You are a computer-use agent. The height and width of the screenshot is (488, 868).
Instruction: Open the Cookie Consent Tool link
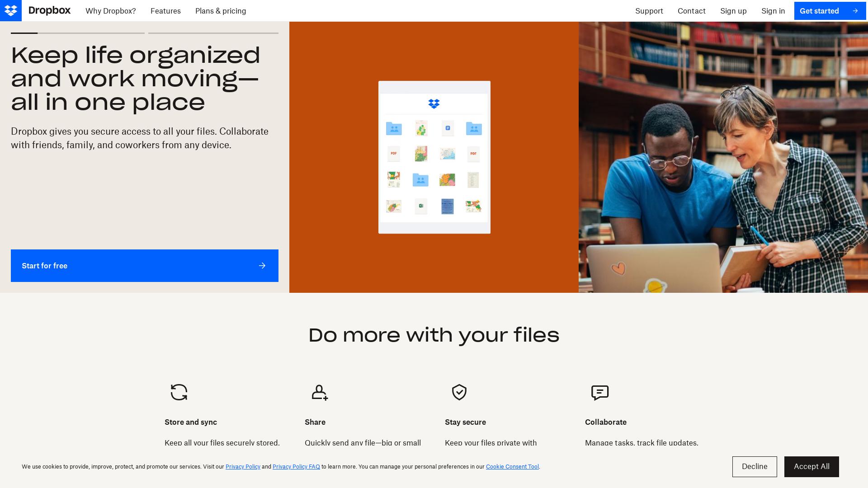pyautogui.click(x=512, y=467)
